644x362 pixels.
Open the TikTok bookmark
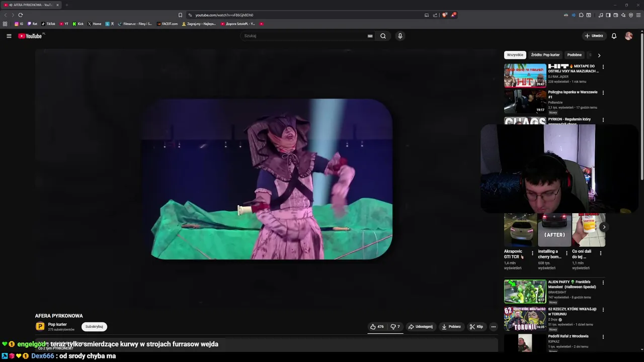[x=48, y=24]
